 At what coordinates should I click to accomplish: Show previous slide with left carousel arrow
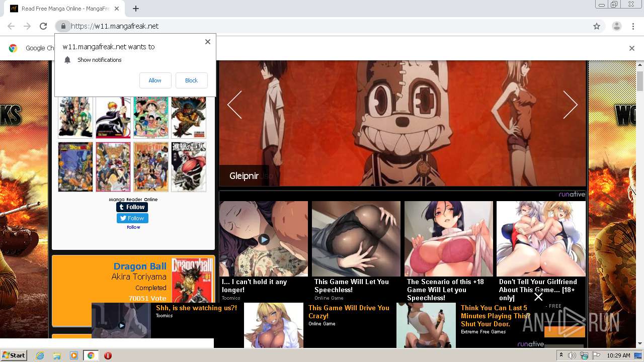(x=234, y=105)
